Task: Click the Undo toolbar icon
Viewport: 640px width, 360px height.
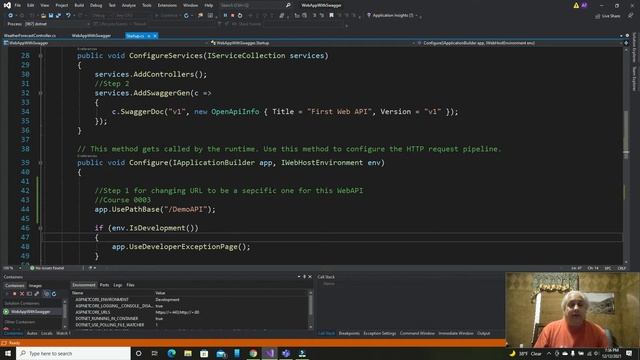Action: pyautogui.click(x=68, y=16)
